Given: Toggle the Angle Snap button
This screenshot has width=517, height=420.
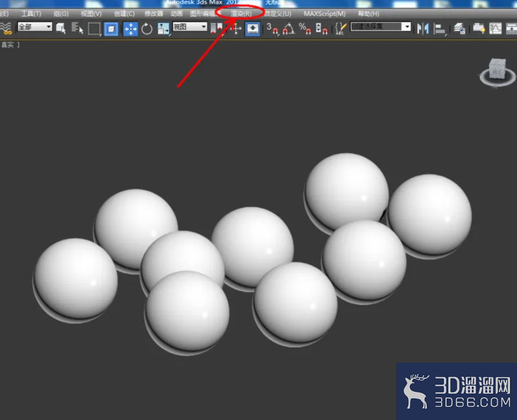Looking at the screenshot, I should point(288,28).
